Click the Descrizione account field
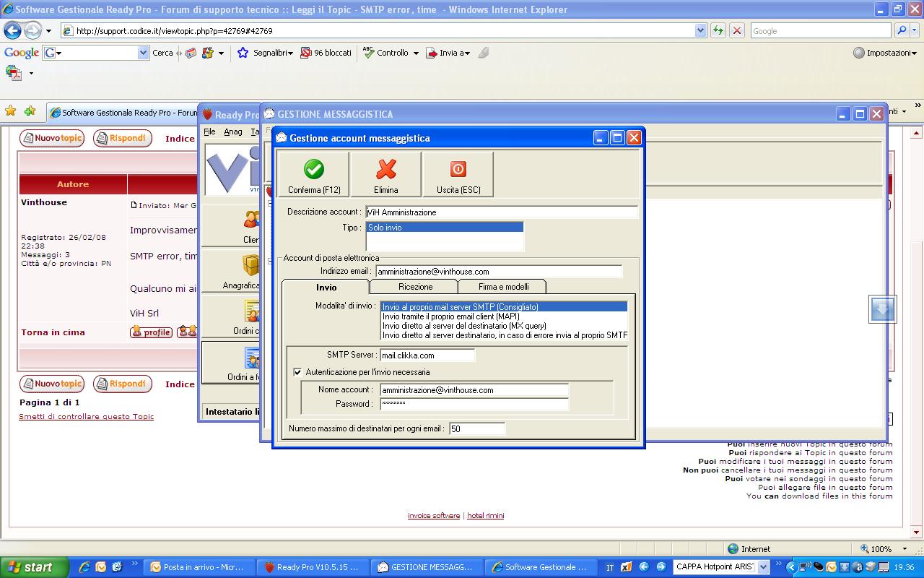The height and width of the screenshot is (578, 924). 501,212
